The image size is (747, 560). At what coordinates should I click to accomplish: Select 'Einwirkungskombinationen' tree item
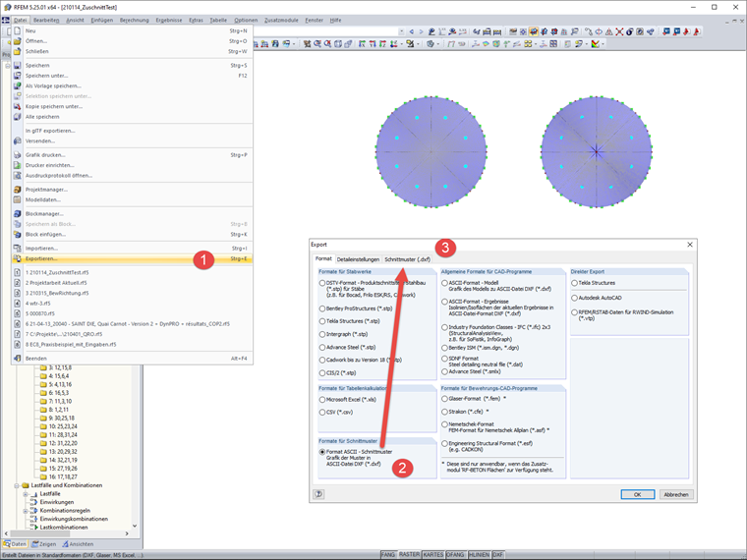(x=74, y=519)
